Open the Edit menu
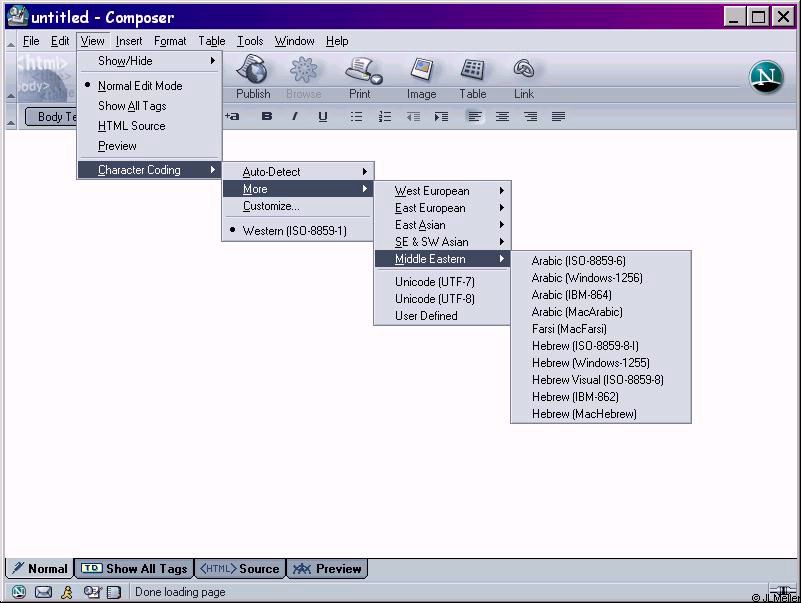 click(60, 41)
